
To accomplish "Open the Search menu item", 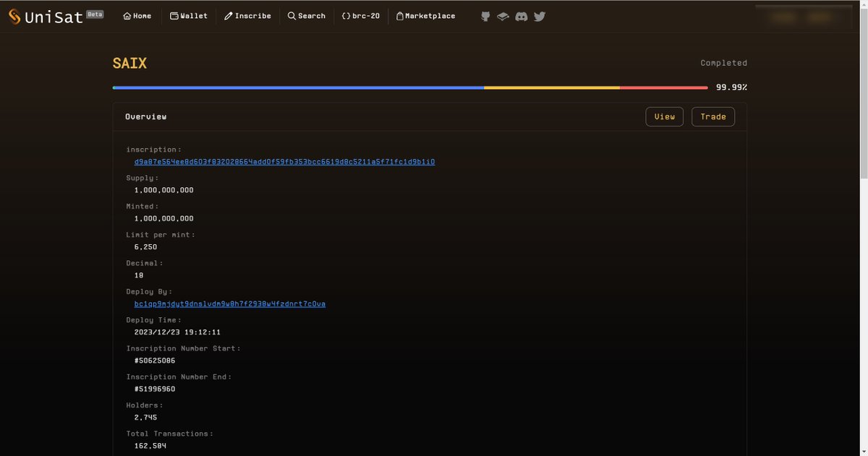I will [x=307, y=16].
